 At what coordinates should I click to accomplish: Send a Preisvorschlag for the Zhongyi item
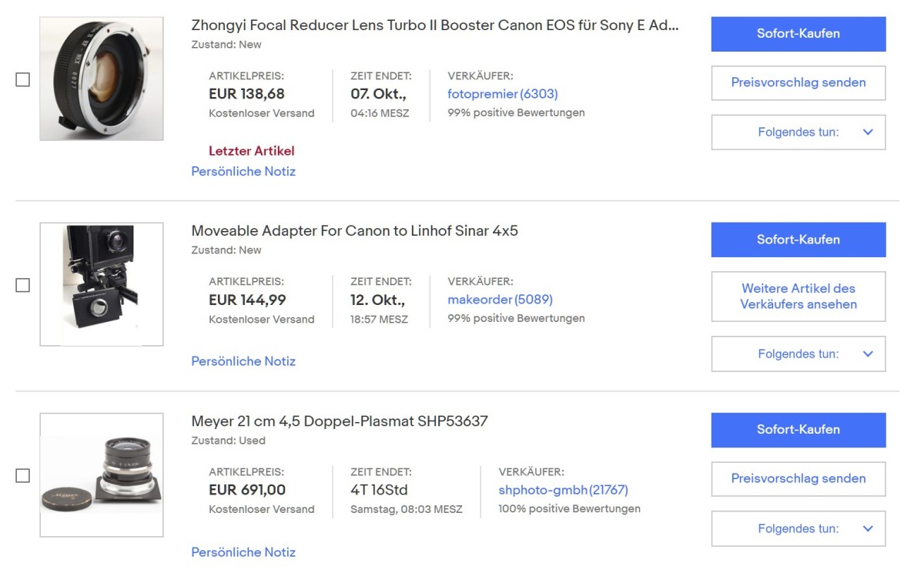798,82
